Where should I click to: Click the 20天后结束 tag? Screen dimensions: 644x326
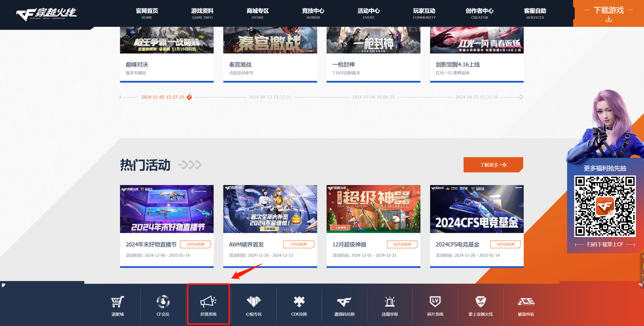[402, 244]
